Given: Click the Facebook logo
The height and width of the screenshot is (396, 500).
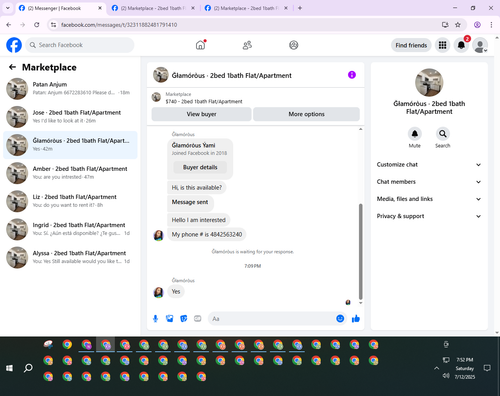Looking at the screenshot, I should [x=14, y=45].
